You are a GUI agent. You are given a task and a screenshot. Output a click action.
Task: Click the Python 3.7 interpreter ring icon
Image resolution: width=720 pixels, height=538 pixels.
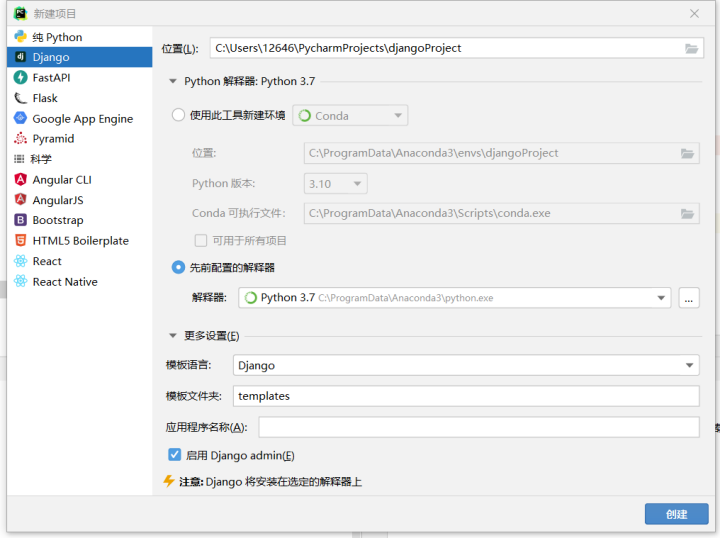pyautogui.click(x=250, y=298)
